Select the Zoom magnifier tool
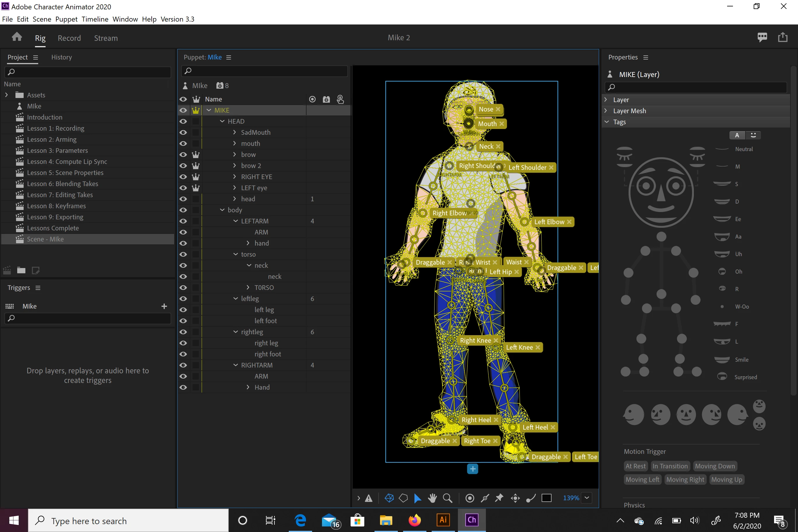 point(447,498)
